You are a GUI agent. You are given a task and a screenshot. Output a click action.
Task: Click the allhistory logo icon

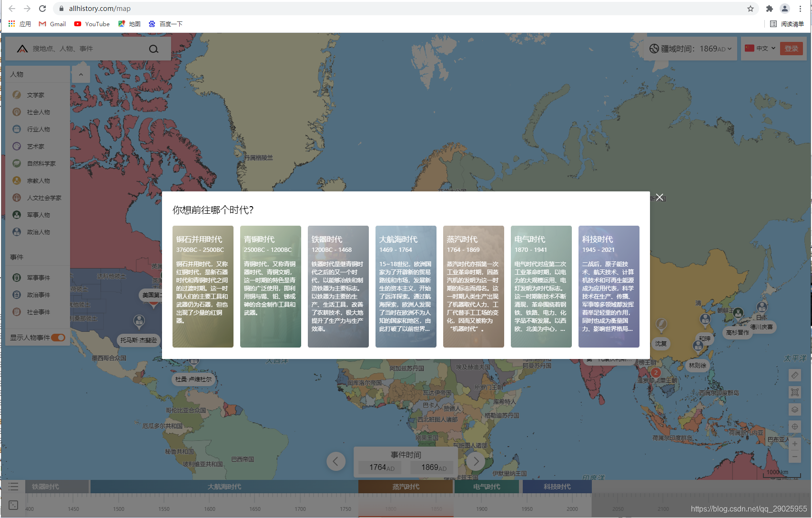coord(22,49)
